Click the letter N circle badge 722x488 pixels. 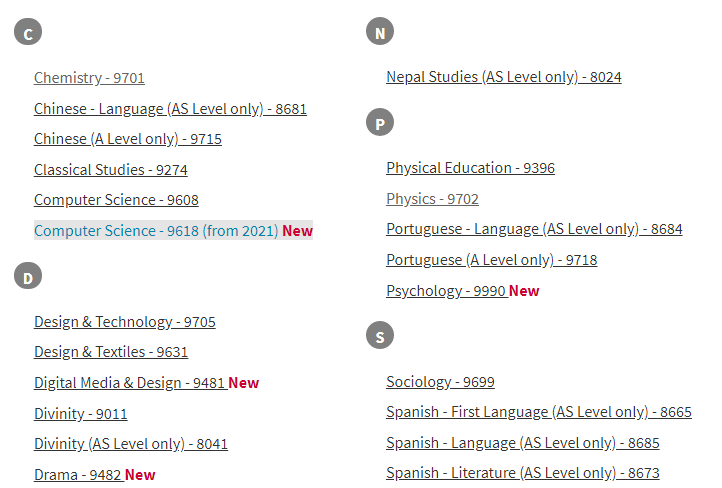pyautogui.click(x=380, y=32)
